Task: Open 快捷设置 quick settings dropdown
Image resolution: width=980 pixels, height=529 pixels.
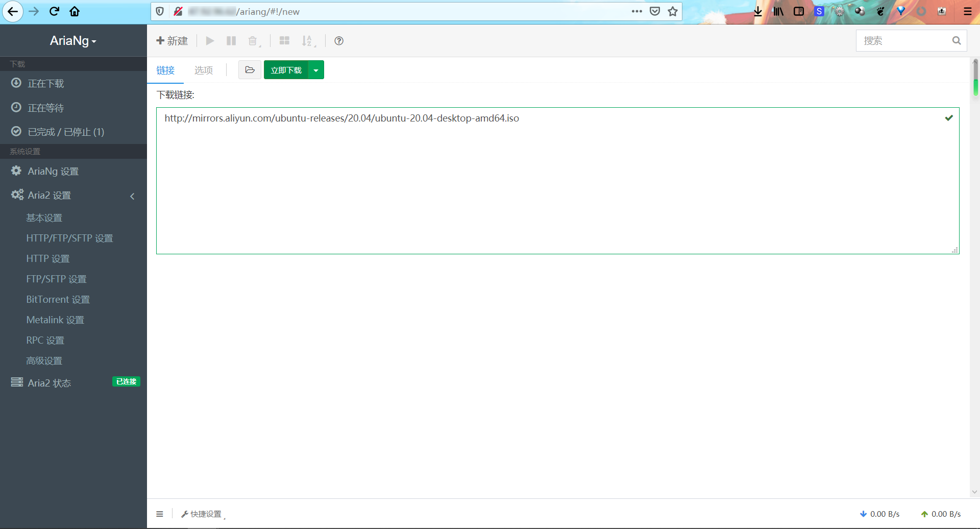Action: click(203, 514)
